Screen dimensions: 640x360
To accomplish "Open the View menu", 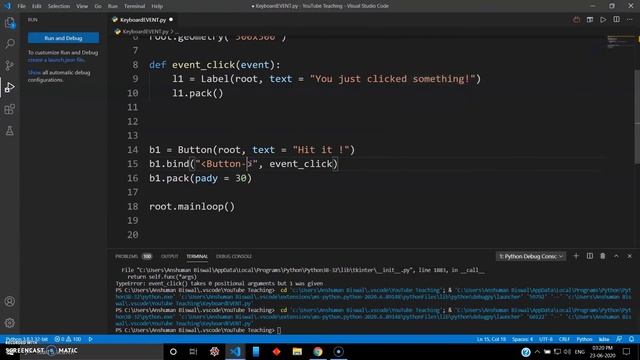I will click(82, 6).
